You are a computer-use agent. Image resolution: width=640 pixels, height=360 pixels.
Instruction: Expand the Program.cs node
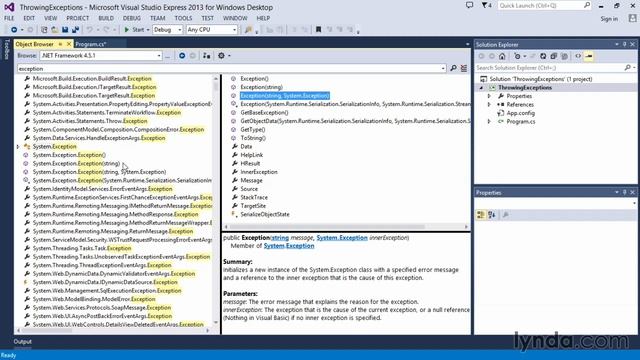489,122
